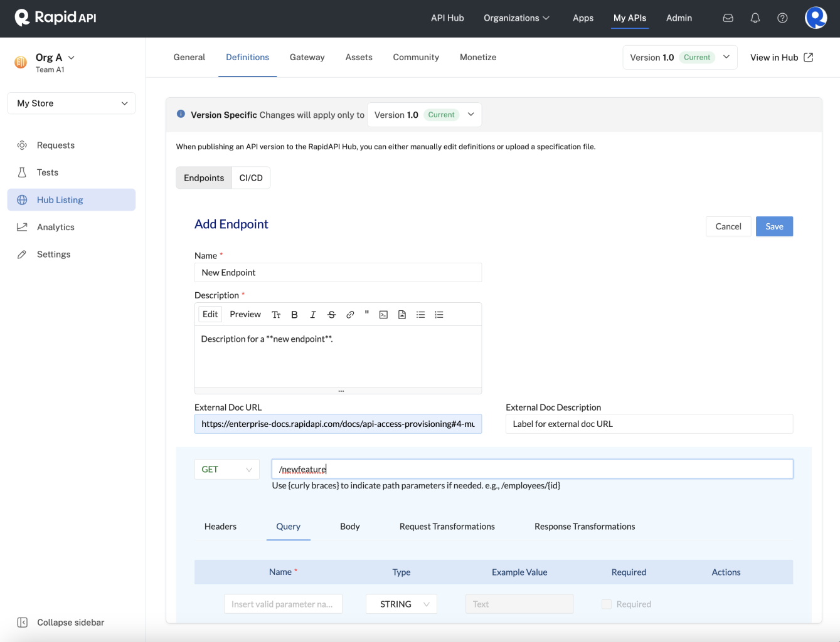This screenshot has width=840, height=642.
Task: Open the General tab
Action: [x=189, y=57]
